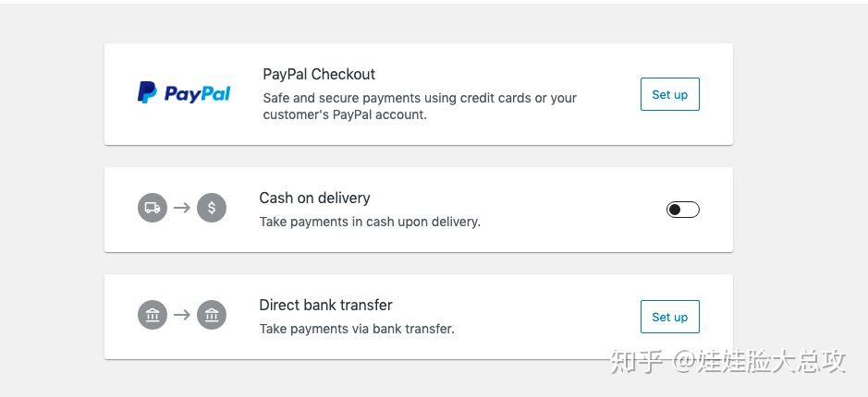868x397 pixels.
Task: Click 'Take payments via bank transfer' text
Action: click(357, 329)
